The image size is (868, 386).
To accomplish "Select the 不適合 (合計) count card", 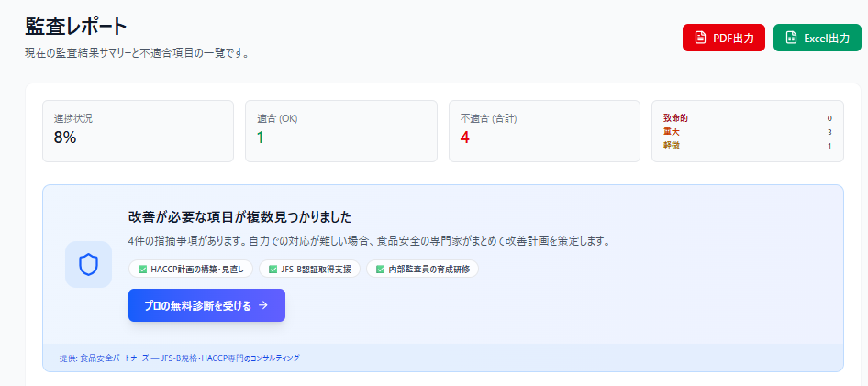I will point(544,131).
